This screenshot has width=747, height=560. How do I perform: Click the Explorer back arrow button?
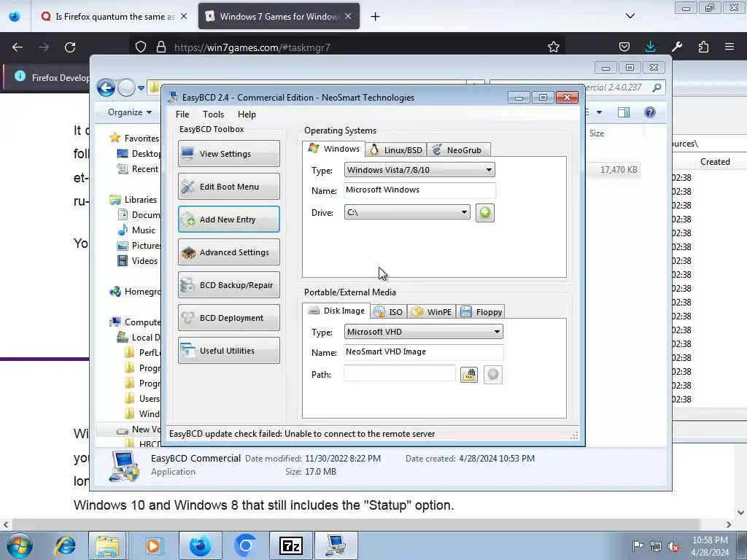coord(106,87)
